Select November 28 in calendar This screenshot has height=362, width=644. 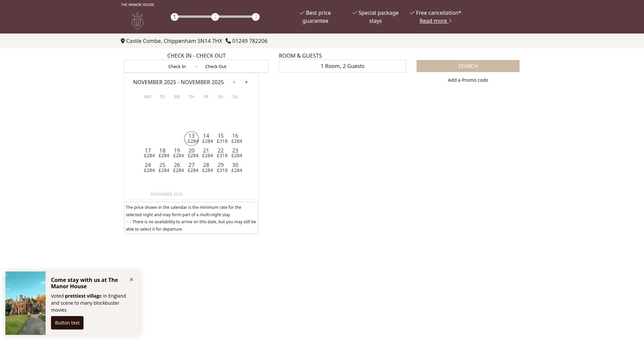(x=206, y=168)
